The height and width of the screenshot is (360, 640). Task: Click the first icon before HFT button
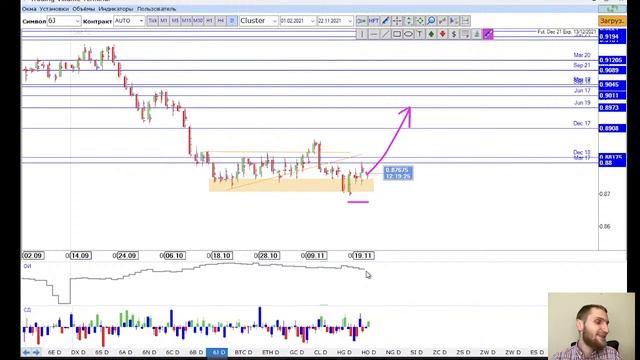click(x=362, y=20)
